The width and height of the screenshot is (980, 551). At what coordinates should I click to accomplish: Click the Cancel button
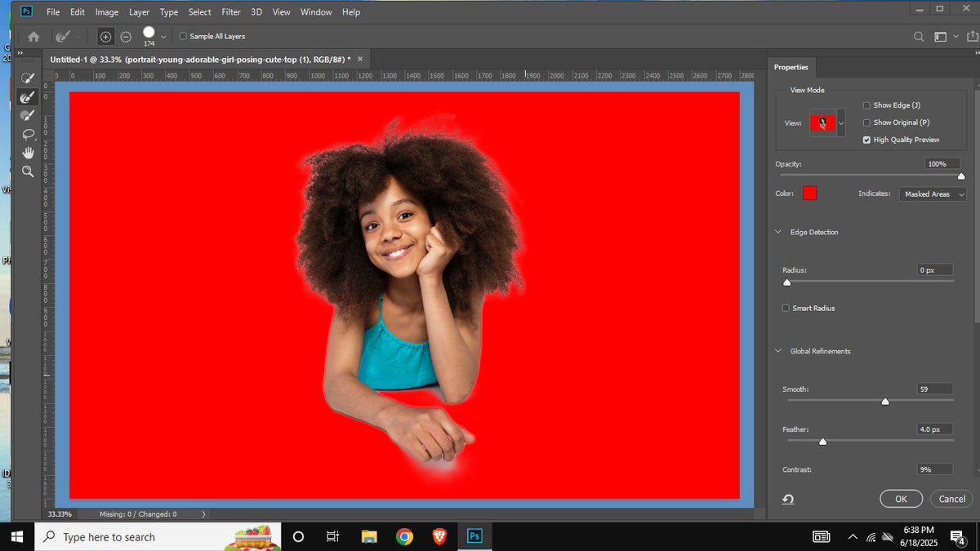pos(951,499)
